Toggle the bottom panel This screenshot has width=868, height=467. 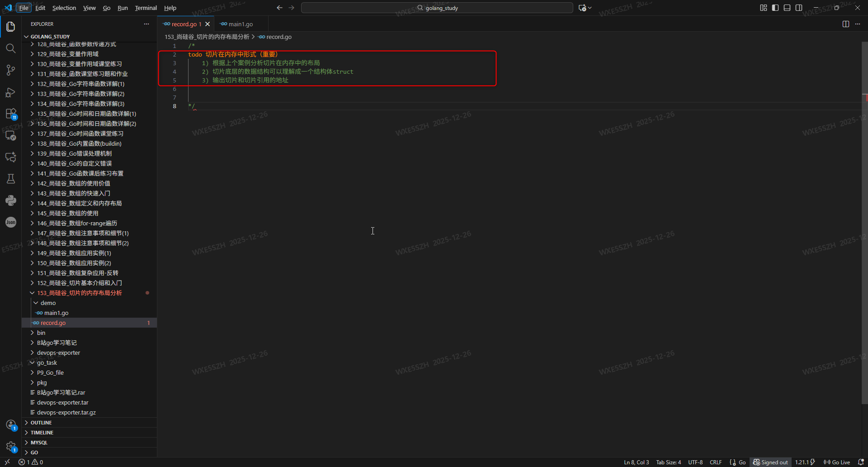(787, 8)
